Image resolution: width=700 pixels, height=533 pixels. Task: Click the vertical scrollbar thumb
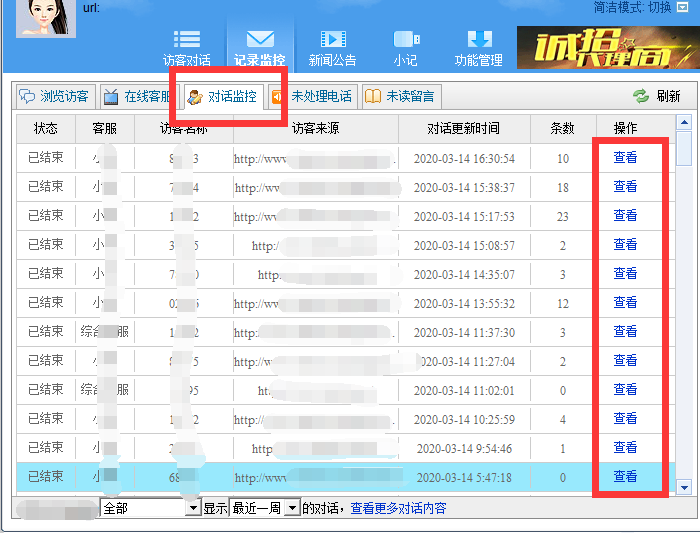coord(684,148)
